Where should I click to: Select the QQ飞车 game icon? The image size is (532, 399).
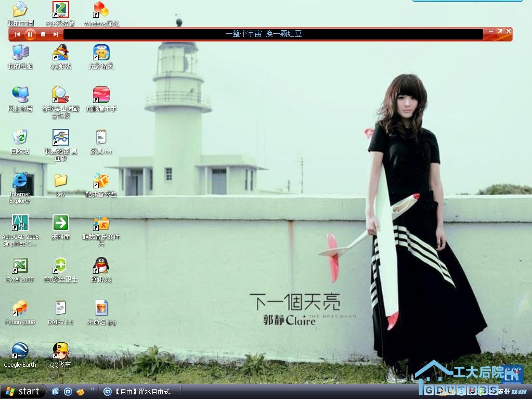(x=60, y=351)
